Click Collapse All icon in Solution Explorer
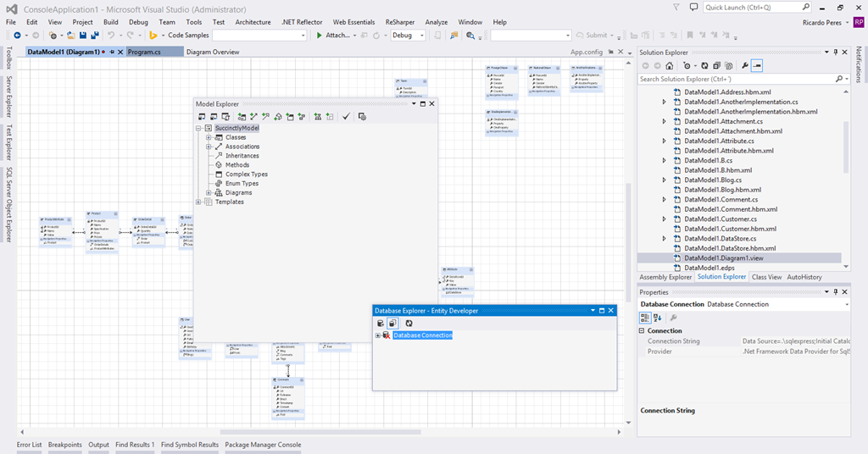This screenshot has width=868, height=454. 717,66
